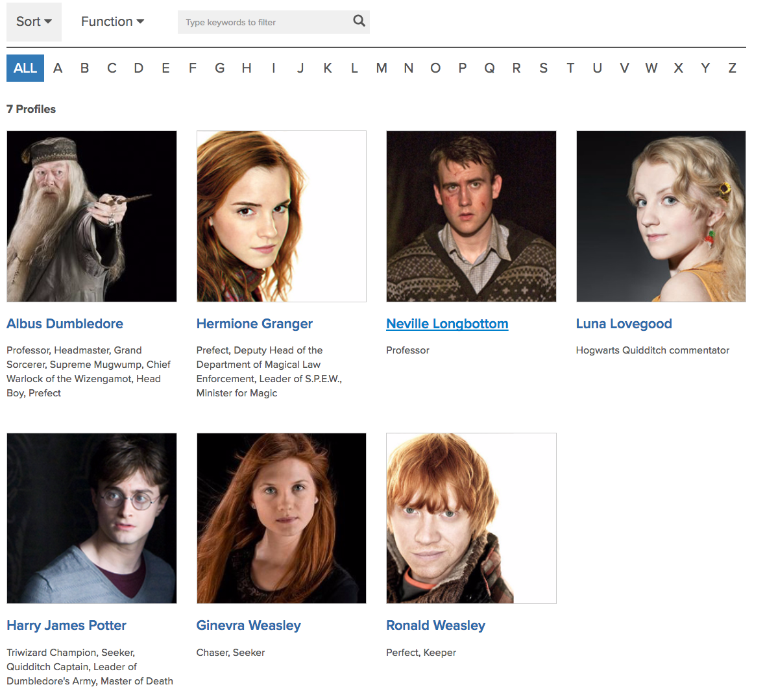The image size is (765, 700).
Task: Click Ronald Weasley's profile photo
Action: coord(471,518)
